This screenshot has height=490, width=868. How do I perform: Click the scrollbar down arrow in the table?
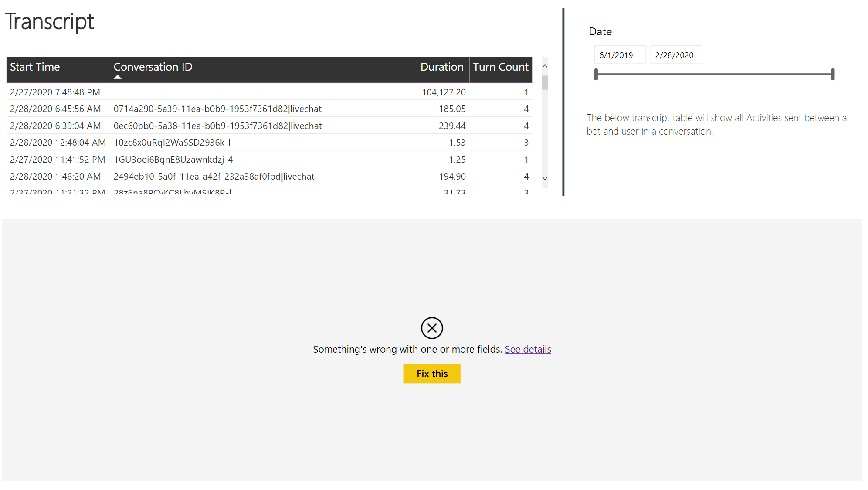pyautogui.click(x=544, y=178)
